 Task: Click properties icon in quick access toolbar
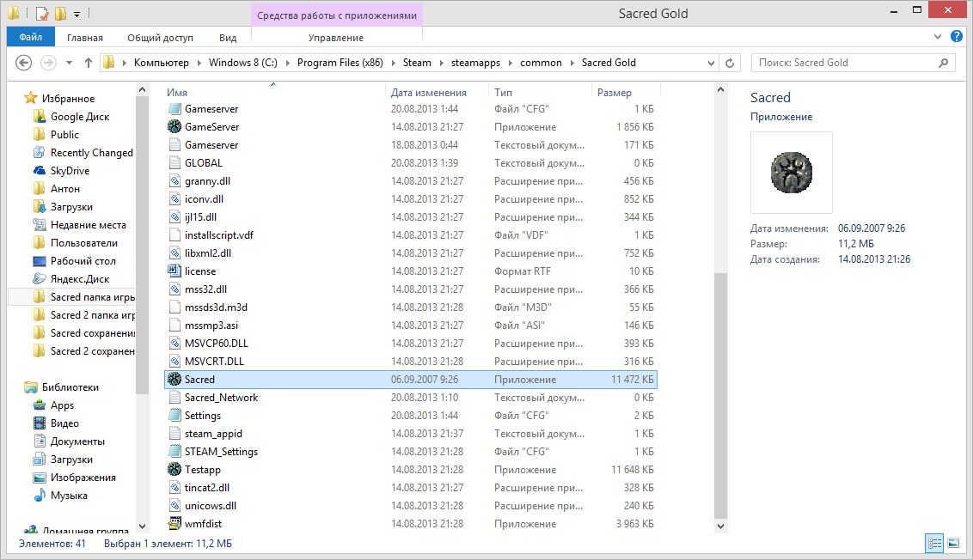pos(41,13)
